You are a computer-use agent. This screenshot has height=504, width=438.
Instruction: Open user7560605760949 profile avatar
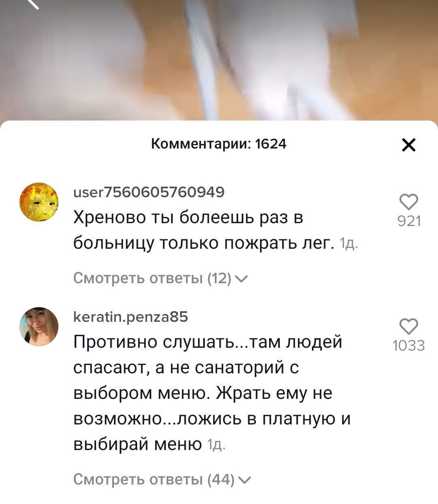click(39, 202)
